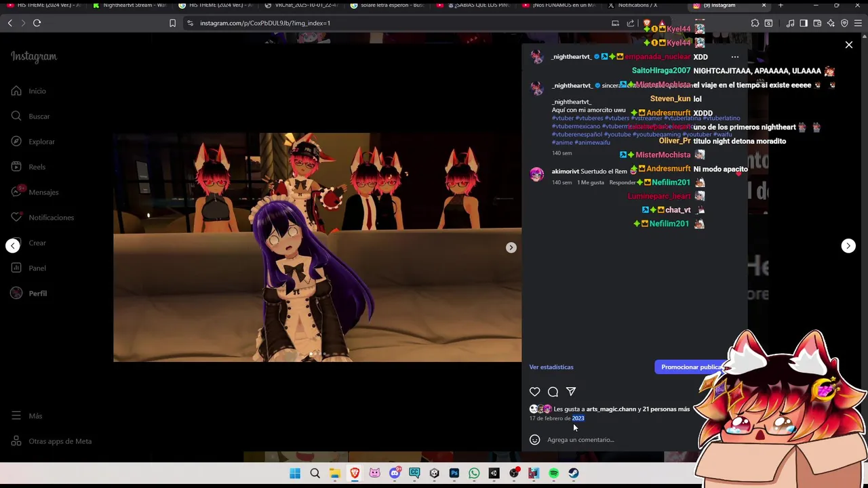Screen dimensions: 868x488
Task: Click the comment bubble icon
Action: [x=553, y=392]
